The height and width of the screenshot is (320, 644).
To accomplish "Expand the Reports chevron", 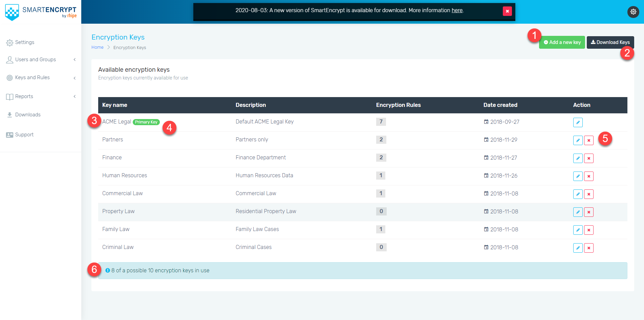I will pyautogui.click(x=74, y=96).
